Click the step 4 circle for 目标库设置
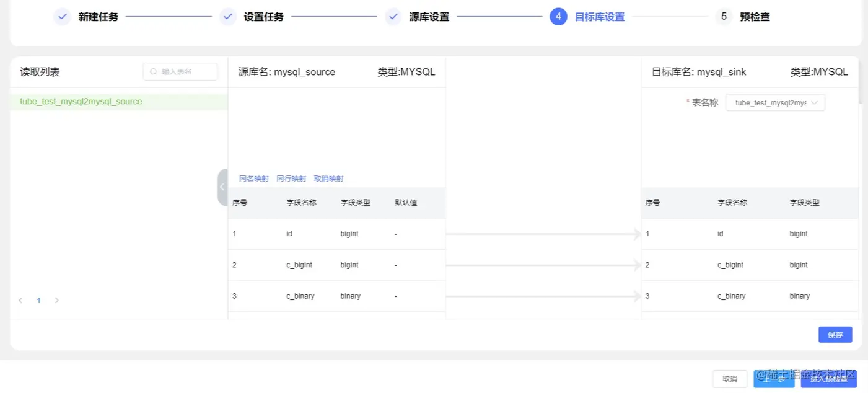 [x=558, y=17]
